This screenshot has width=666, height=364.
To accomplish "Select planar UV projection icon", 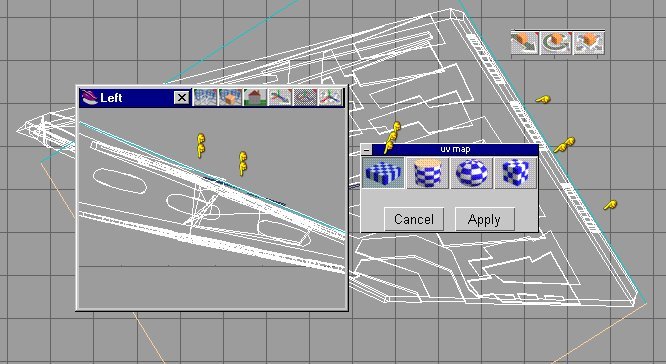I will (383, 173).
